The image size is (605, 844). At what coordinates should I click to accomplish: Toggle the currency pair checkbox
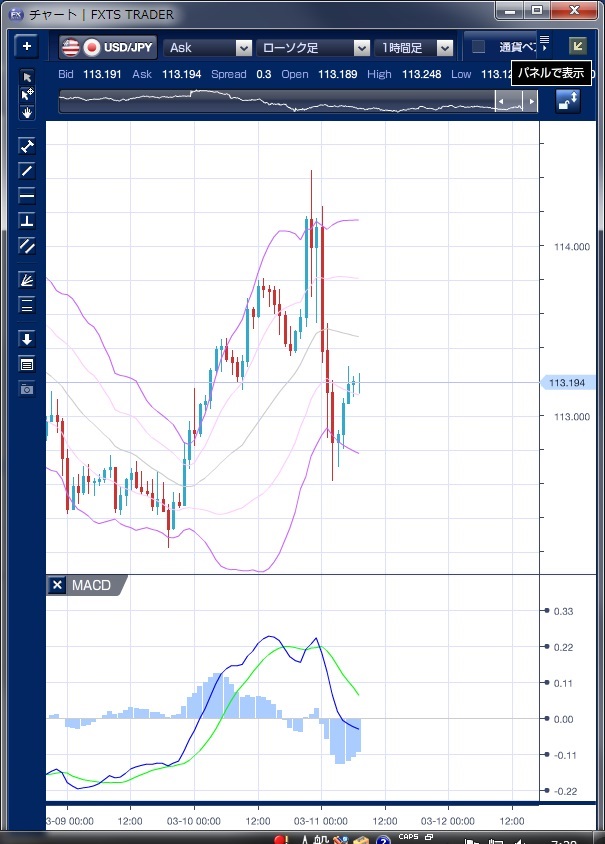click(x=479, y=47)
